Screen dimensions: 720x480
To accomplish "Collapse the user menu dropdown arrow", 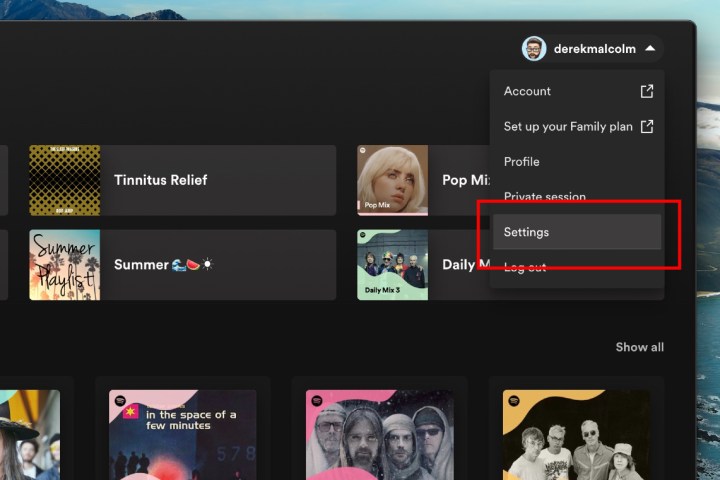I will pos(650,48).
